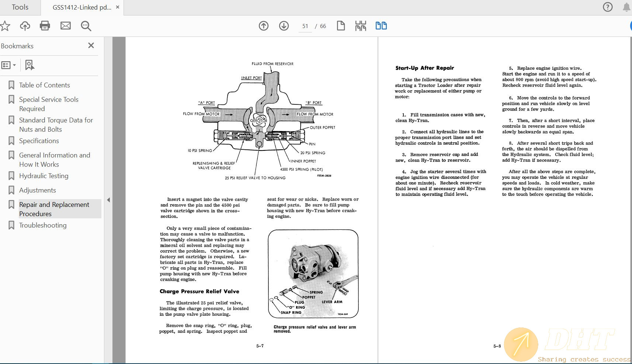Enable scrolling page display icon
The image size is (632, 364).
pyautogui.click(x=361, y=26)
